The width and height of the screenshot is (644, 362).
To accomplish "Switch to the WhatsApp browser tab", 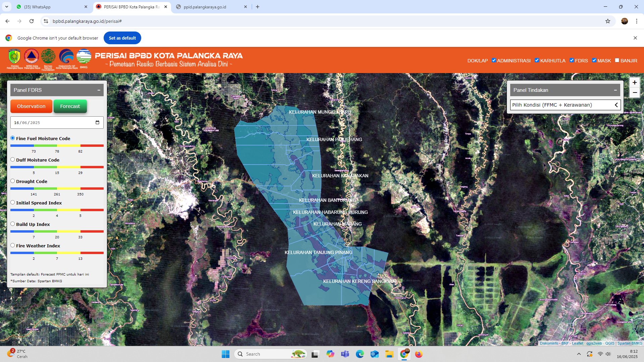I will [37, 7].
